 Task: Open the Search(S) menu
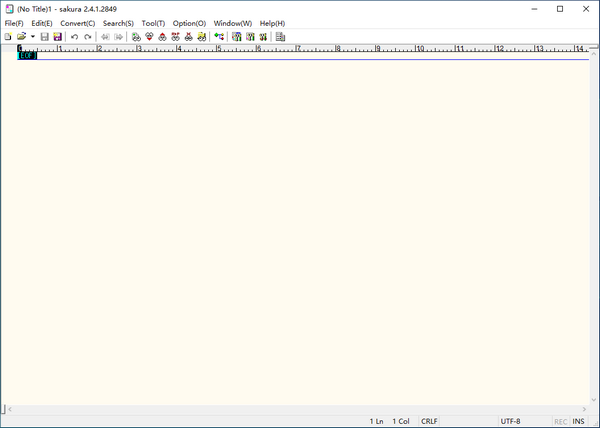[x=118, y=23]
